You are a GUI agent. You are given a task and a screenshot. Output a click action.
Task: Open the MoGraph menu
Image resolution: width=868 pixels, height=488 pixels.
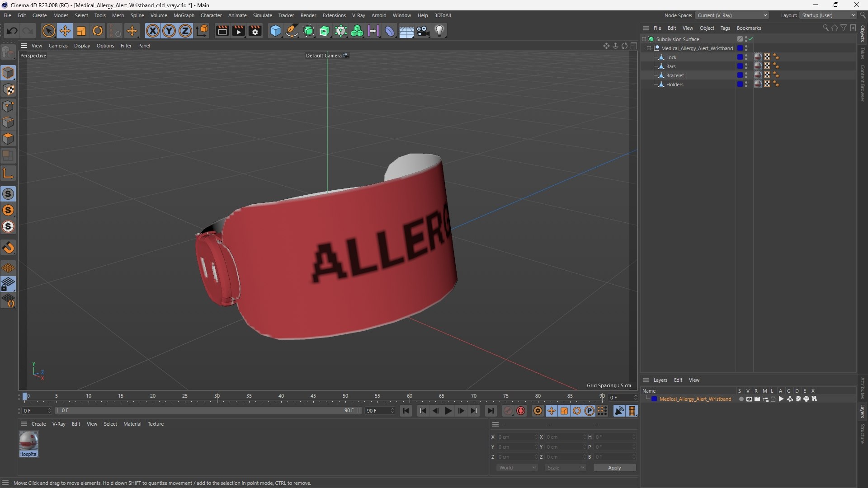(184, 15)
